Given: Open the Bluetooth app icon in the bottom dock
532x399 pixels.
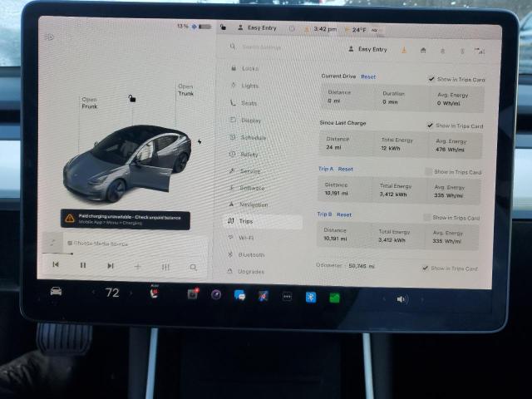Looking at the screenshot, I should coord(311,297).
